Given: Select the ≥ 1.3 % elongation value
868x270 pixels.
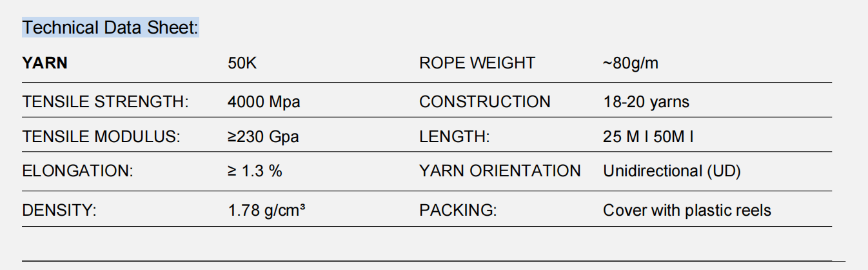Looking at the screenshot, I should (x=255, y=171).
